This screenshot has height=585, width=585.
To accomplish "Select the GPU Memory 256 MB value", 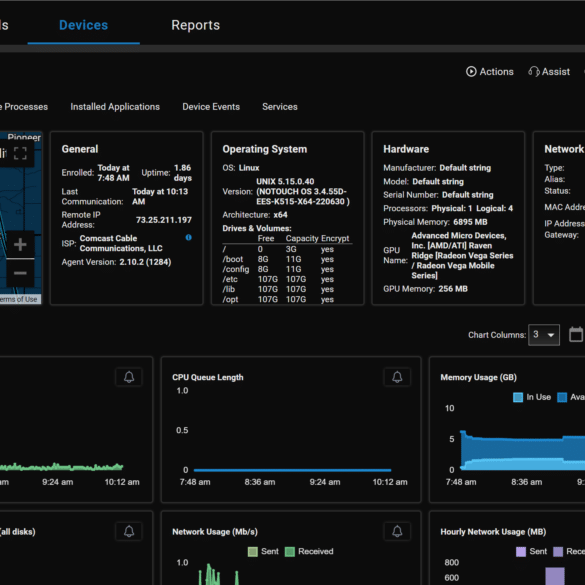I will [453, 289].
